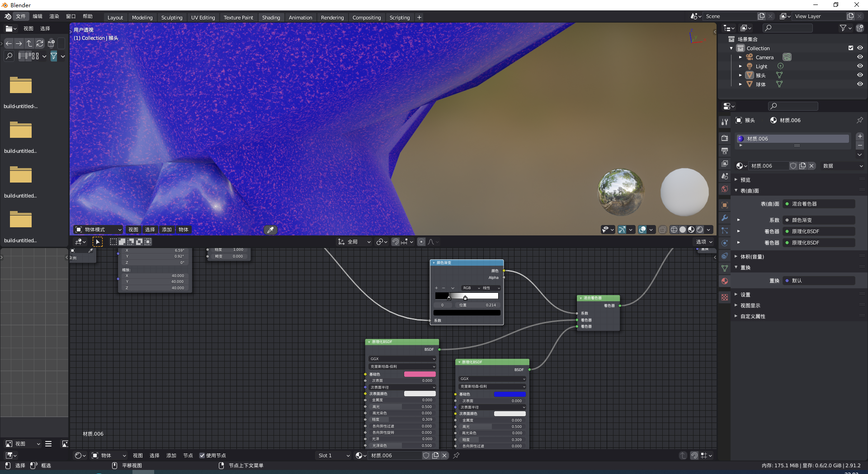Click the pink 基础色 color swatch
Screen dimensions: 868x474
point(420,374)
